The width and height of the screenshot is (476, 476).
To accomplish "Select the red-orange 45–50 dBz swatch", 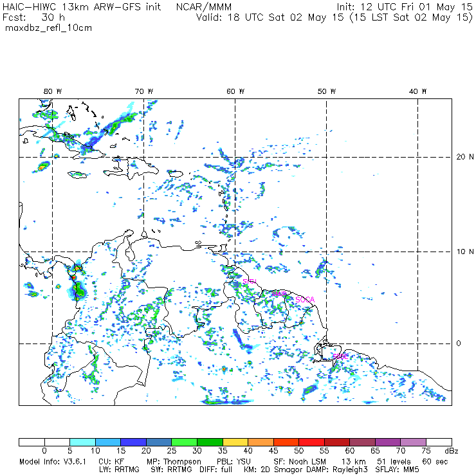I will [x=286, y=442].
